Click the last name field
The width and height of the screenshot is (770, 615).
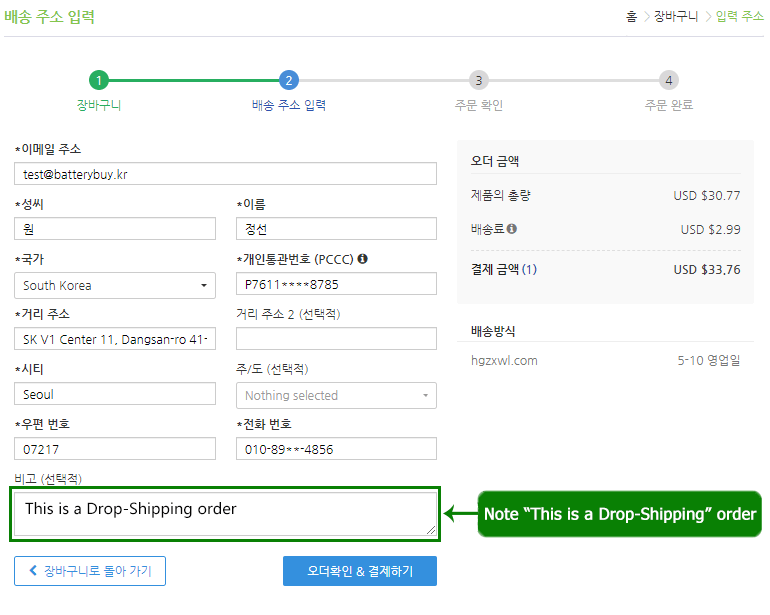[x=115, y=229]
